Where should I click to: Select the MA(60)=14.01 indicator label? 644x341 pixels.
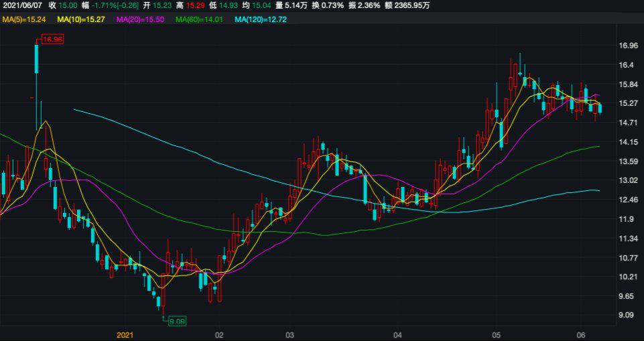[x=200, y=19]
